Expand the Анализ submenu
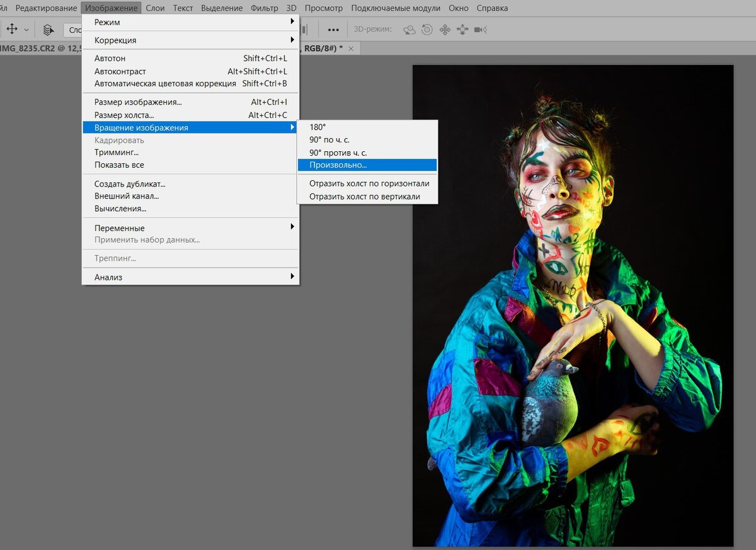Image resolution: width=756 pixels, height=550 pixels. [191, 277]
